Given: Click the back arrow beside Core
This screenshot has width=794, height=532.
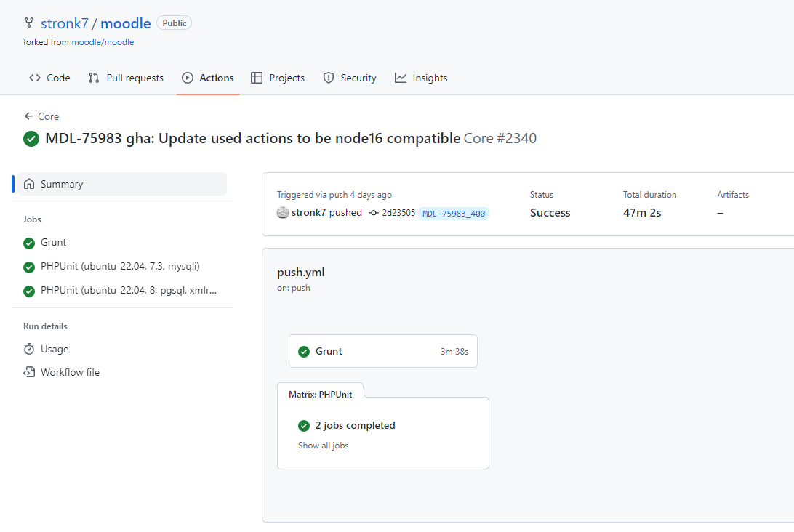Looking at the screenshot, I should click(x=29, y=116).
